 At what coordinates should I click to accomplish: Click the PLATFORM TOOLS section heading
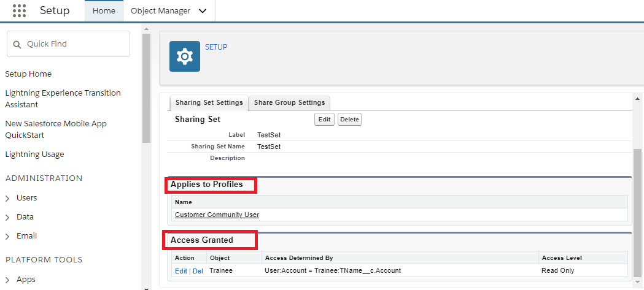pos(44,259)
